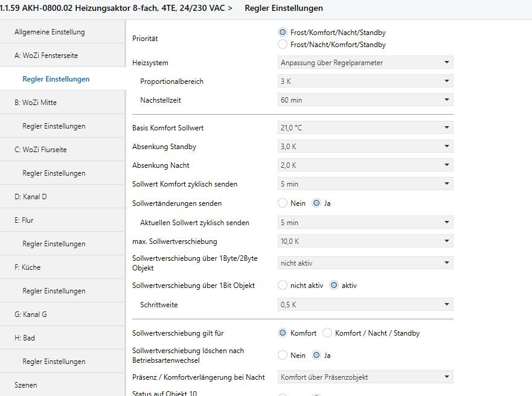Choose Komfort / Nacht / Standby for Sollwertverschiebung
Image resolution: width=532 pixels, height=396 pixels.
click(x=327, y=333)
